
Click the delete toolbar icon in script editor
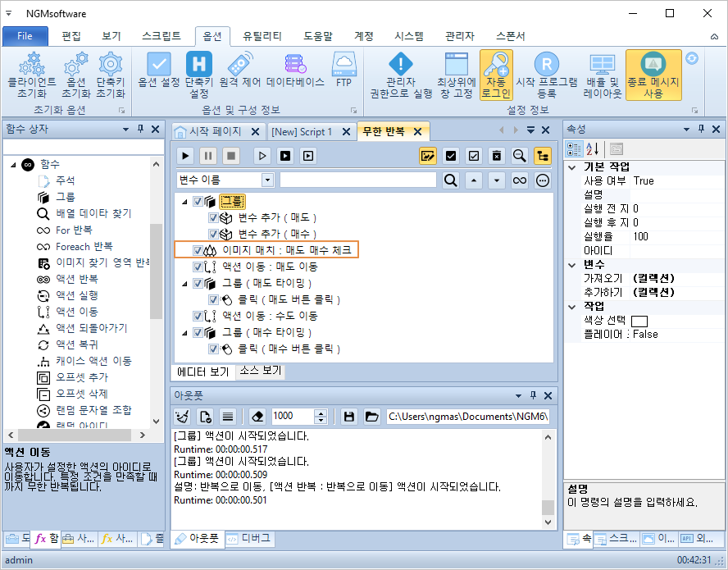click(496, 156)
